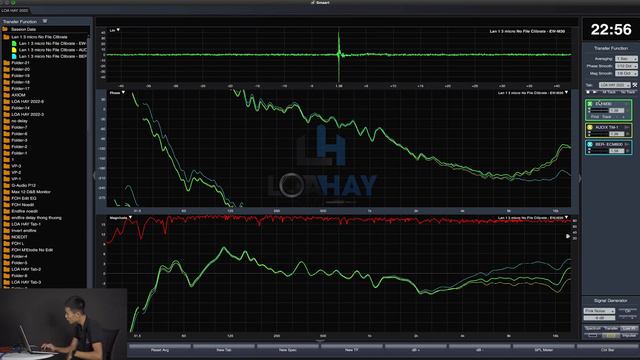Image resolution: width=640 pixels, height=360 pixels.
Task: Open the Pink Noise signal type dropdown
Action: [x=599, y=311]
